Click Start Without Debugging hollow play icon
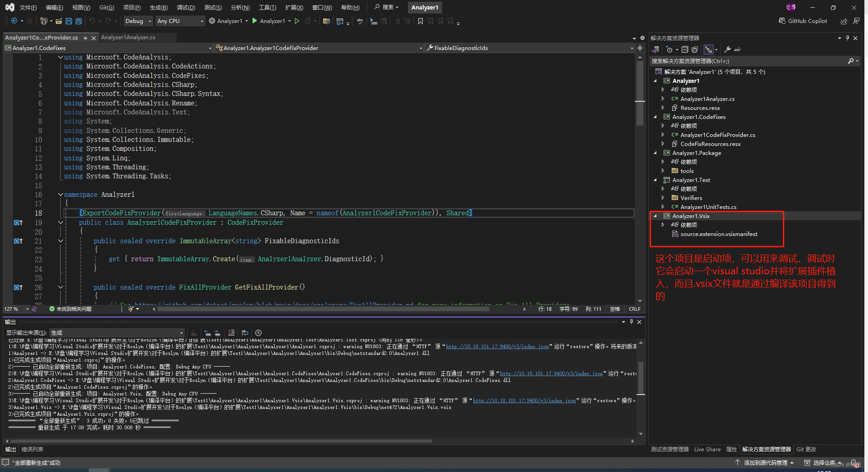Screen dimensions: 868x472 pyautogui.click(x=297, y=21)
